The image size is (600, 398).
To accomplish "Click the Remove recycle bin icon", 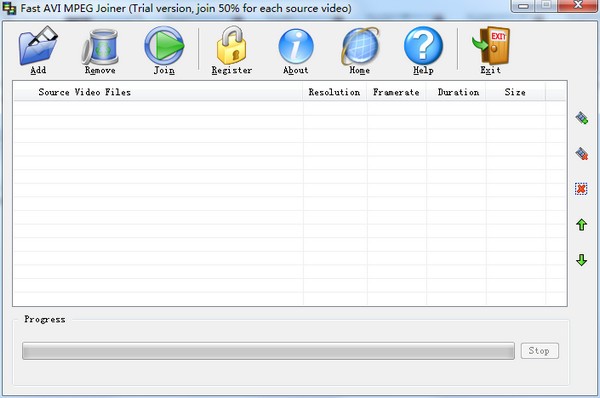I will tap(100, 47).
